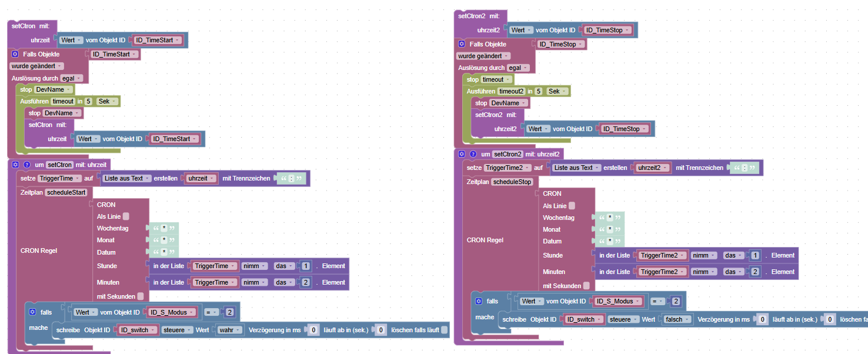Edit seconds value 5 after timeout in
The height and width of the screenshot is (354, 868).
point(88,101)
